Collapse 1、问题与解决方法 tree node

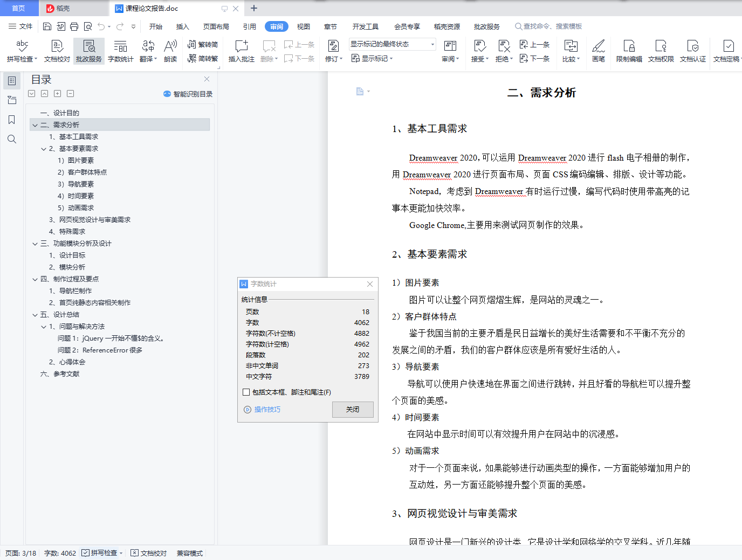tap(44, 327)
